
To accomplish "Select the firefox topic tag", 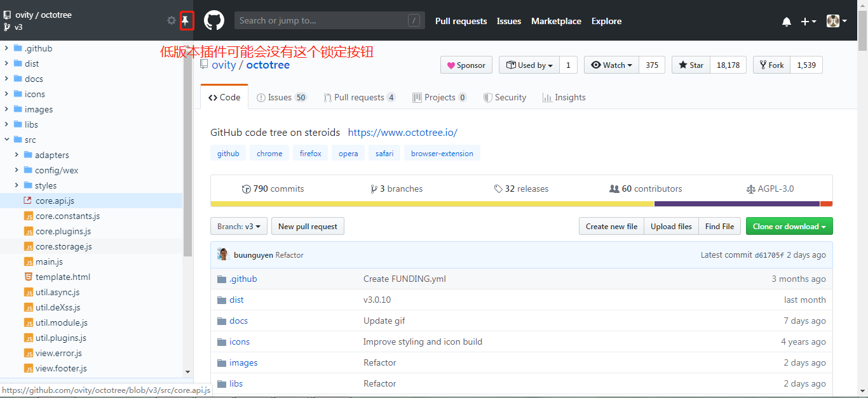I will pyautogui.click(x=311, y=153).
